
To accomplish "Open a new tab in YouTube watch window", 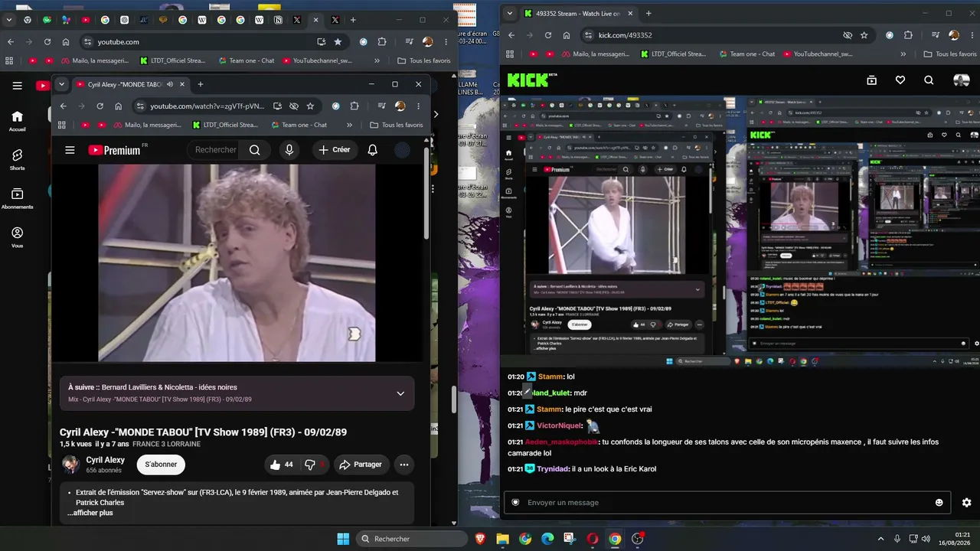I will (x=201, y=84).
